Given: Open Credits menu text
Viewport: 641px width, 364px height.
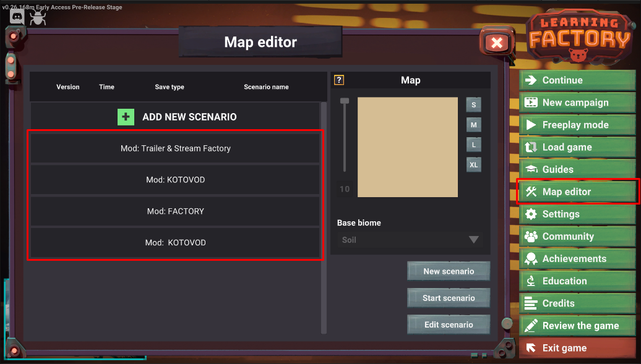Looking at the screenshot, I should pos(559,303).
